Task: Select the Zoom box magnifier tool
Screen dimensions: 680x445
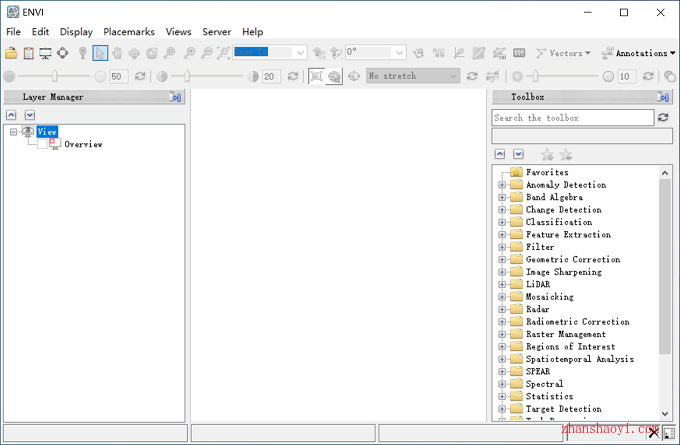Action: (169, 53)
